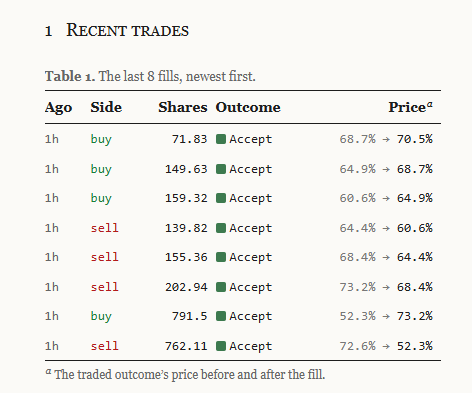This screenshot has width=472, height=393.
Task: Click the 64.9% final price in 159.32 row
Action: pyautogui.click(x=415, y=198)
